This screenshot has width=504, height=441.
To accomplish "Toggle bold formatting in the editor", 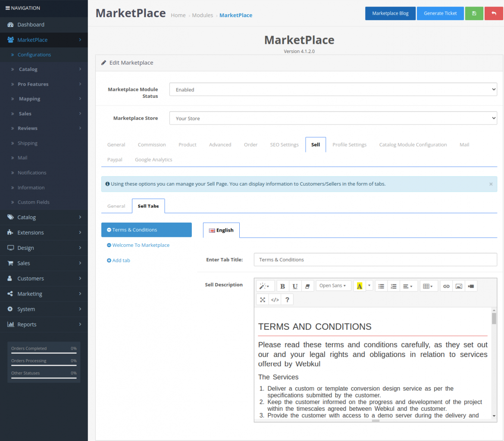I will point(282,286).
